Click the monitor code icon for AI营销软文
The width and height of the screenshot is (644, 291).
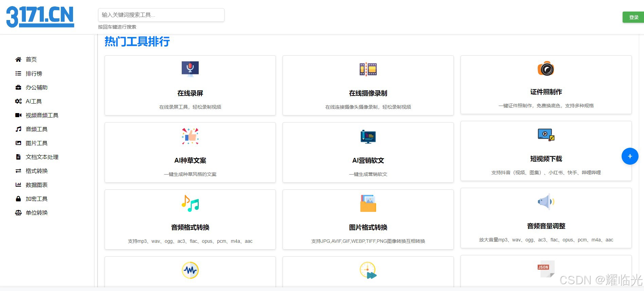click(368, 137)
